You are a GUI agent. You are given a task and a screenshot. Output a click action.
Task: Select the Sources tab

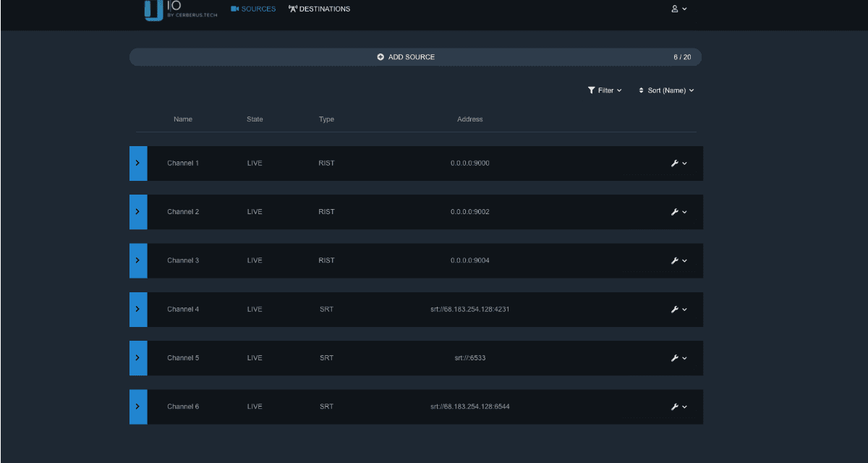(x=253, y=9)
